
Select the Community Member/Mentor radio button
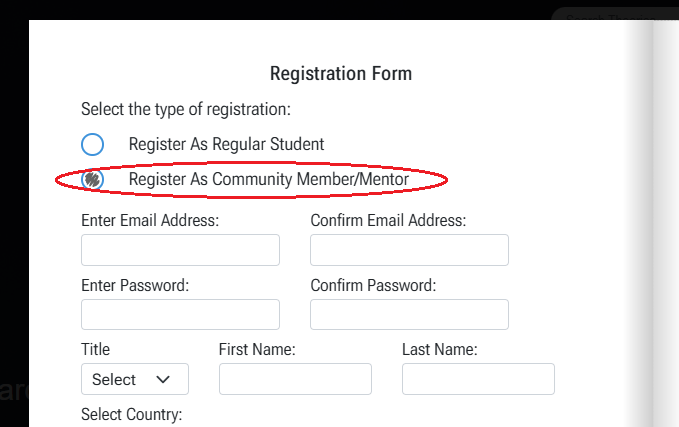pyautogui.click(x=92, y=179)
